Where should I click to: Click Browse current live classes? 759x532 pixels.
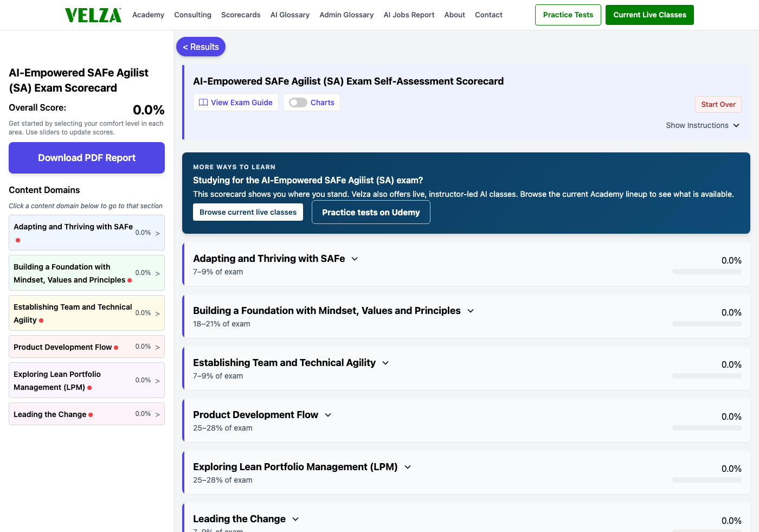click(x=248, y=212)
